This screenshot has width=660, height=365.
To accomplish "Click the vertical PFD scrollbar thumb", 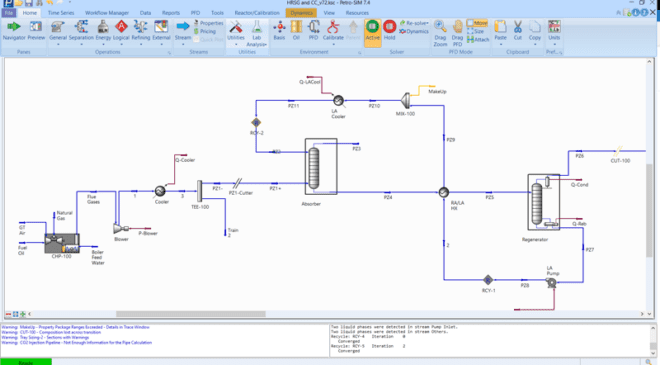I will [x=649, y=210].
